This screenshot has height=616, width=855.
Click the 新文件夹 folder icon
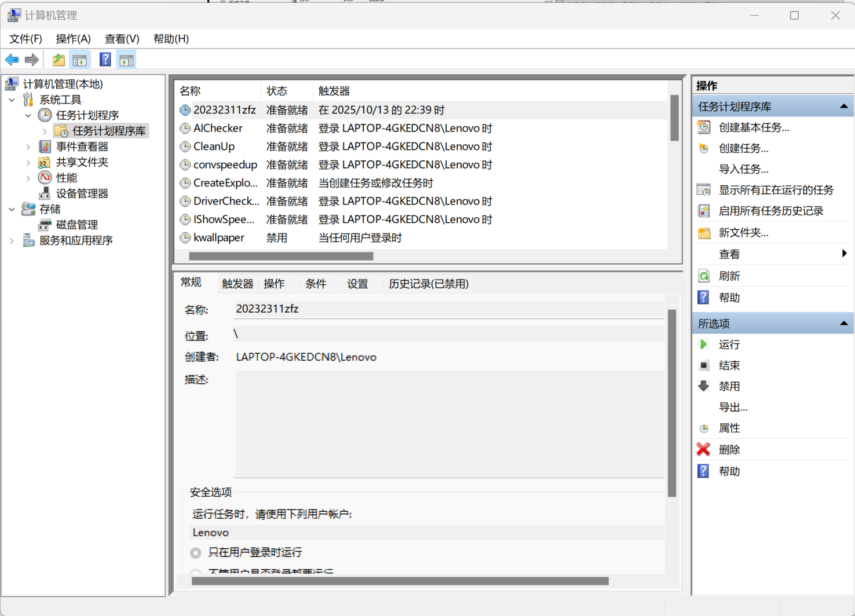[704, 233]
